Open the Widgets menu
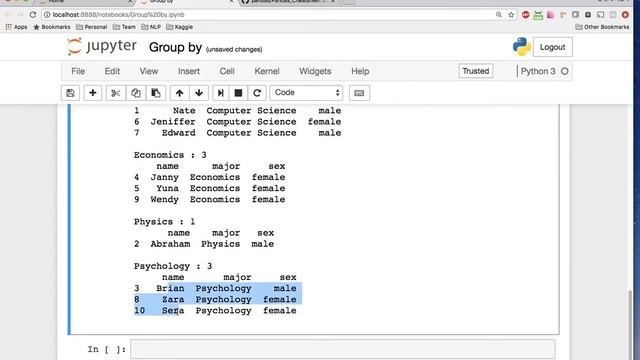The width and height of the screenshot is (640, 360). tap(315, 71)
